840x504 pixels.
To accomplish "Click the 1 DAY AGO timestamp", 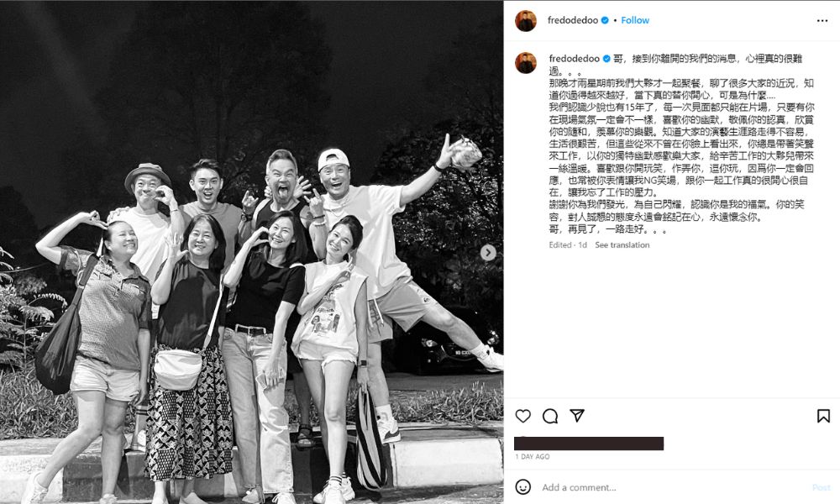I will coord(532,457).
